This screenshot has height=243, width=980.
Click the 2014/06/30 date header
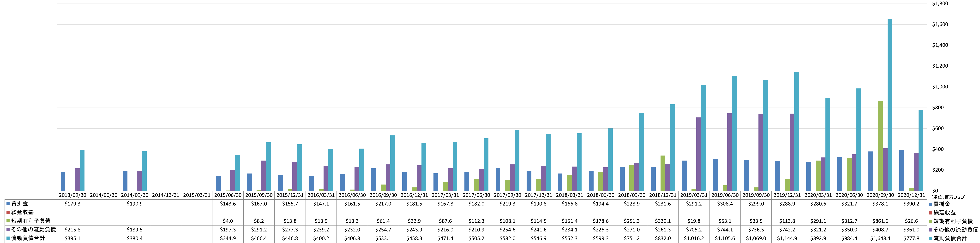[x=104, y=195]
